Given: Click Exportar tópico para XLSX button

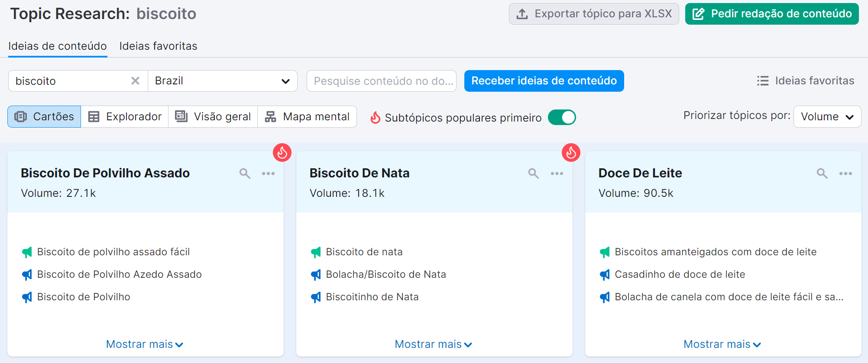Looking at the screenshot, I should (x=593, y=14).
